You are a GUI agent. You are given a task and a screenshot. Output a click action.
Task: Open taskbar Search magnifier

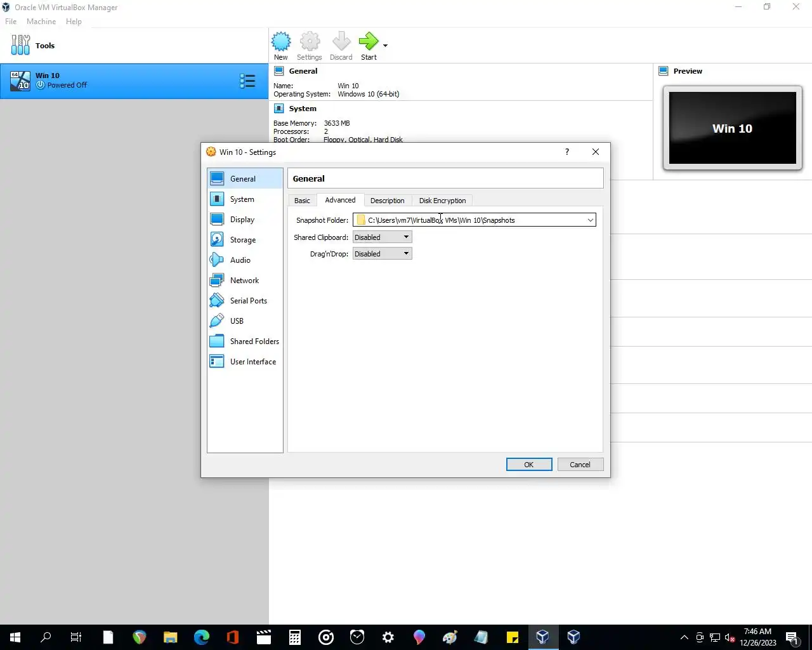[x=46, y=637]
